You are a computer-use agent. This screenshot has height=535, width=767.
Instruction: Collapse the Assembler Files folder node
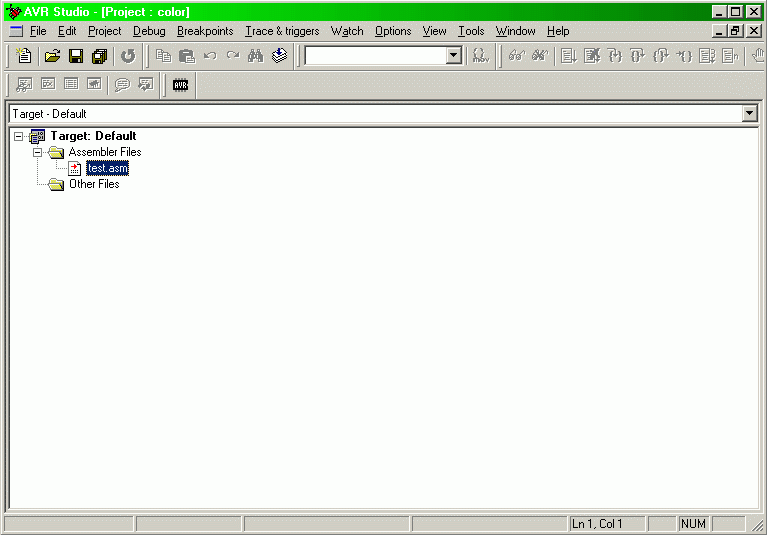[37, 153]
